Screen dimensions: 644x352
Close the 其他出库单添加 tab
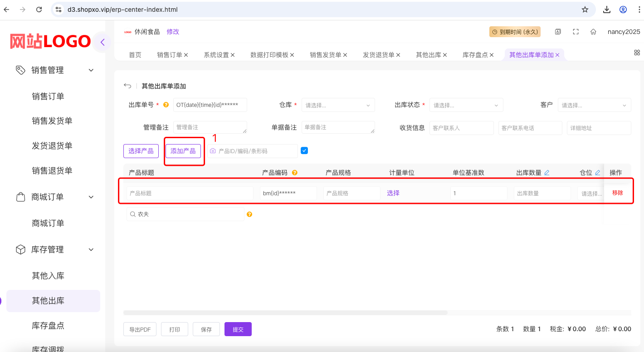coord(557,55)
